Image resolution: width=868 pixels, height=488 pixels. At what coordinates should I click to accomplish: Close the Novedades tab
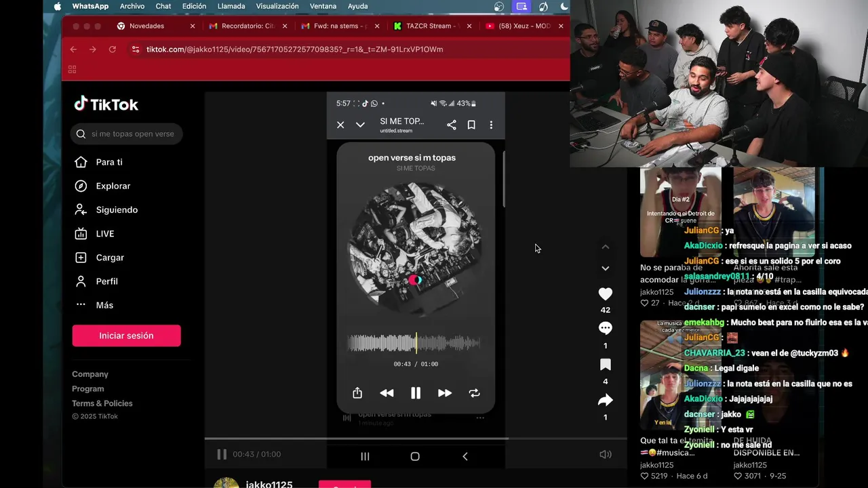coord(193,26)
